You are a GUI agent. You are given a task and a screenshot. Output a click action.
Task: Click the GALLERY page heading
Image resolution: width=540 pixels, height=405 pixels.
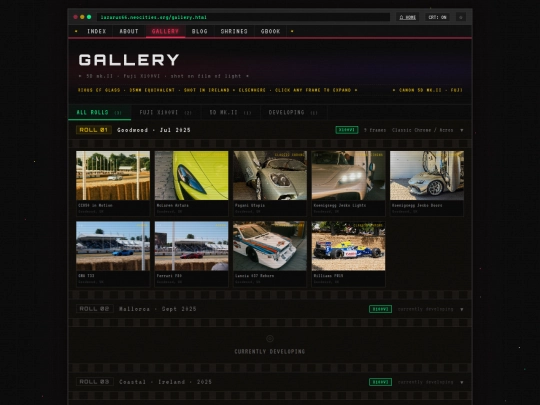pos(129,60)
